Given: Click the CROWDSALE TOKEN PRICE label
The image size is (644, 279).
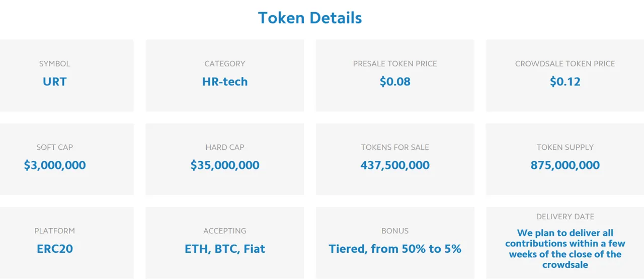Looking at the screenshot, I should coord(565,64).
